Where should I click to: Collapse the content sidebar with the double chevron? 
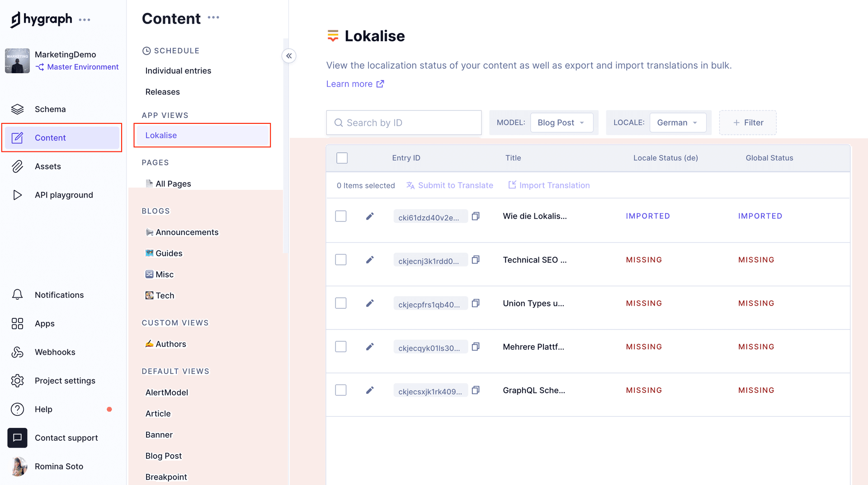(289, 56)
